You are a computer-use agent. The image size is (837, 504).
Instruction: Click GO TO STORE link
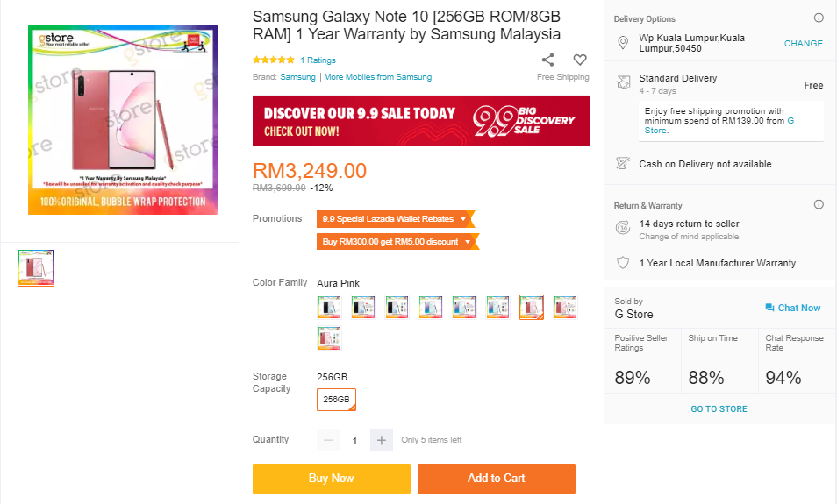pyautogui.click(x=719, y=409)
